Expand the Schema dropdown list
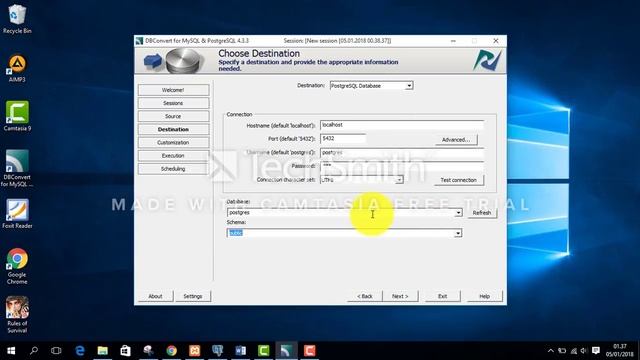Screen dimensions: 640x360 click(458, 233)
